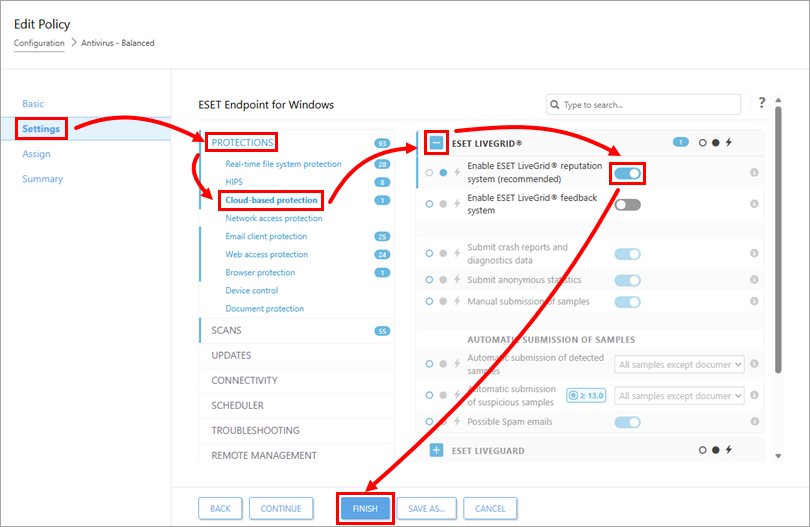Click the filled dot apply icon in ESET LiveGuard header
The image size is (810, 527).
[x=715, y=450]
